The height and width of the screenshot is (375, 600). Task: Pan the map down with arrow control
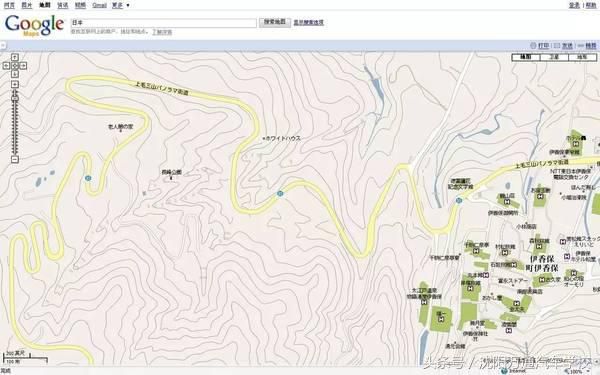point(15,73)
